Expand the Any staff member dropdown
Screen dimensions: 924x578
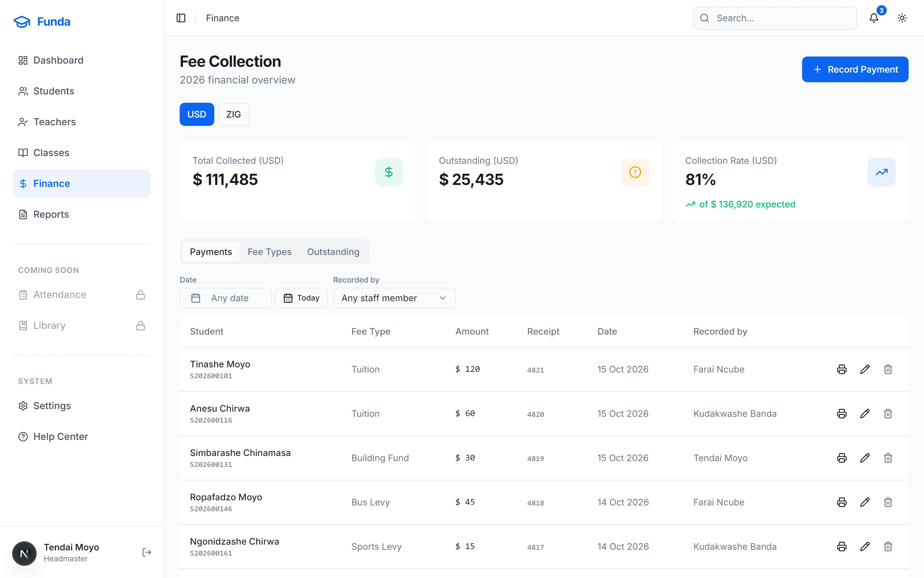click(394, 298)
